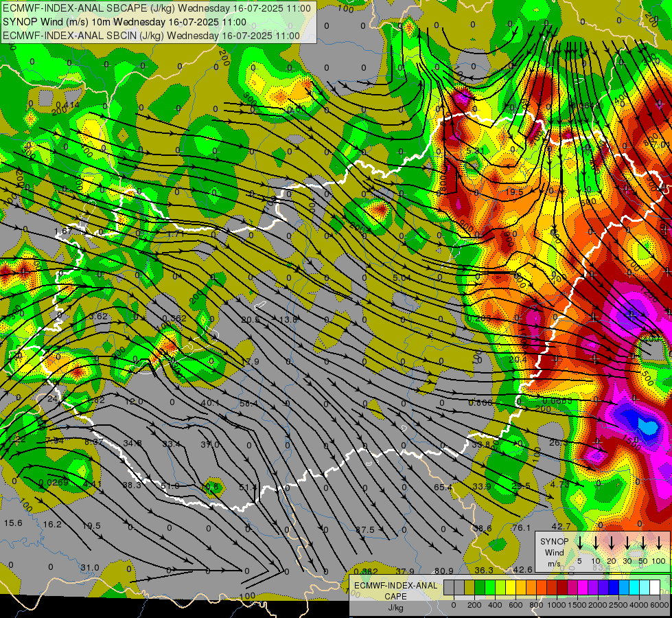Click the 6000 tick label in the CAPE legend
The image size is (672, 618).
click(x=660, y=605)
